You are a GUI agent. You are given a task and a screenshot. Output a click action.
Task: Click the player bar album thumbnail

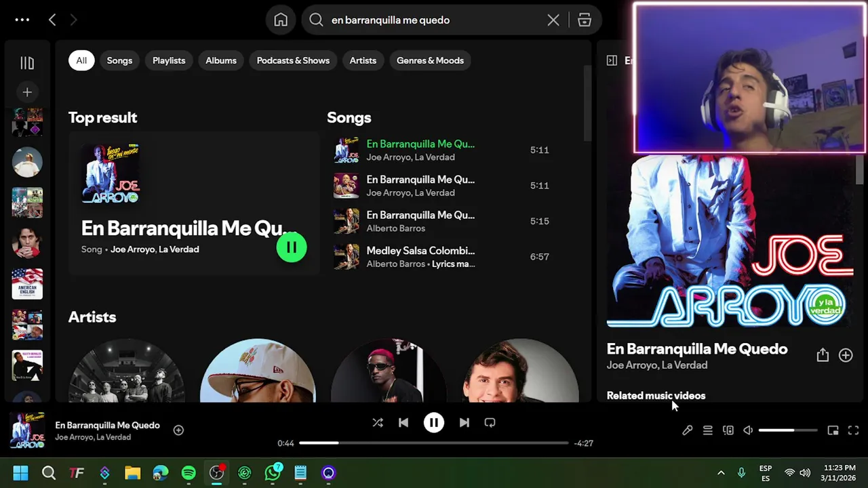(28, 430)
